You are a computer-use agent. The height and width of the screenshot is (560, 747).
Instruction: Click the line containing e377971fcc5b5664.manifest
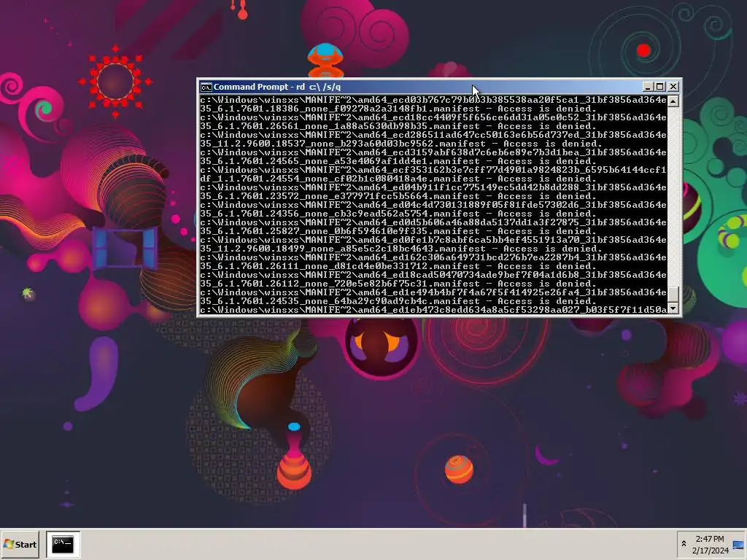[398, 196]
